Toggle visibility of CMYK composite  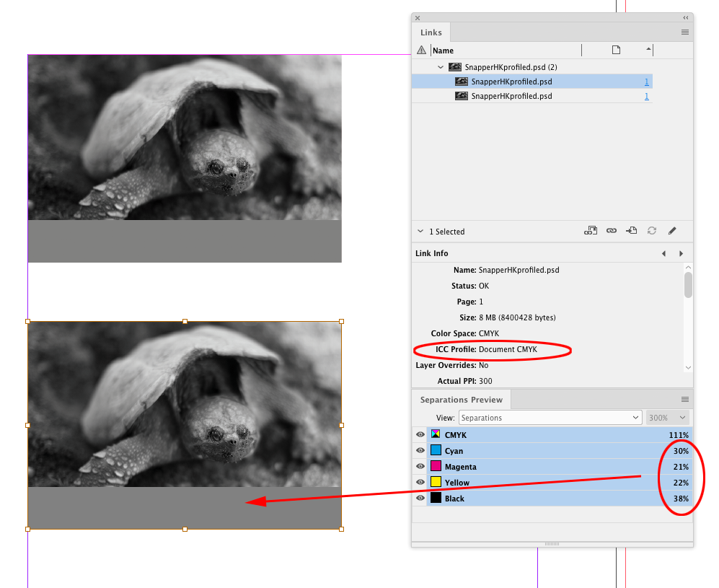pyautogui.click(x=420, y=434)
